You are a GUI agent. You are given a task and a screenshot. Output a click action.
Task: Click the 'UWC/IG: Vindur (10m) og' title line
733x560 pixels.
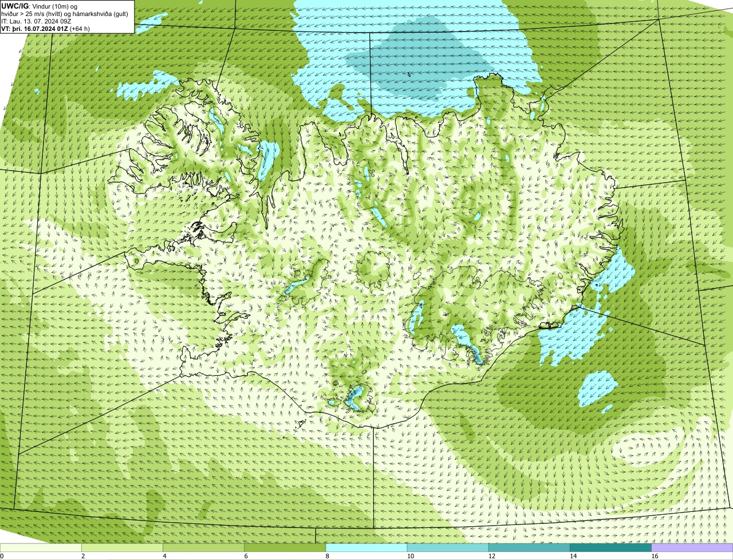(40, 6)
